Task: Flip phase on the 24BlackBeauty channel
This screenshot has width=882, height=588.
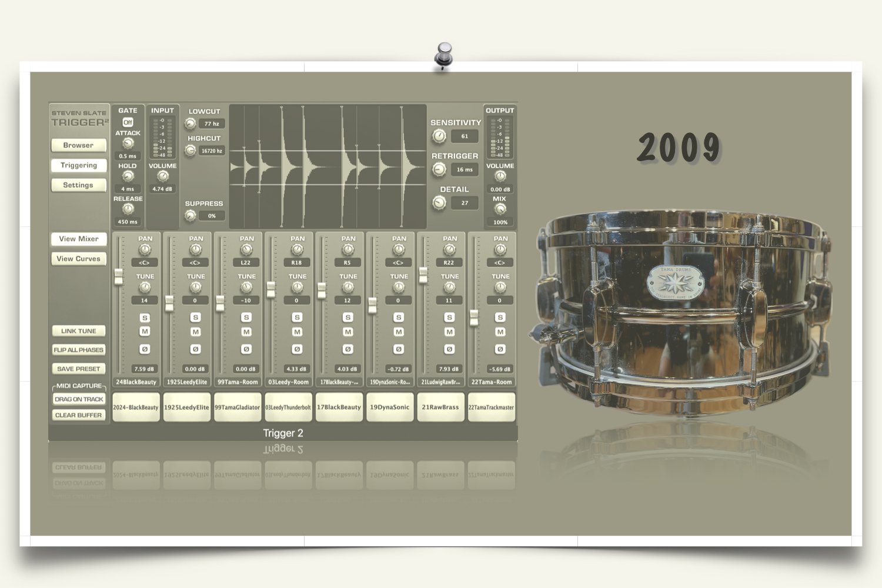Action: [x=145, y=349]
